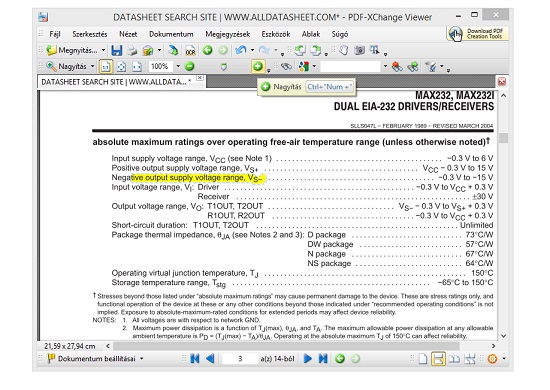Click the page number field showing 3
The image size is (550, 390).
[240, 359]
